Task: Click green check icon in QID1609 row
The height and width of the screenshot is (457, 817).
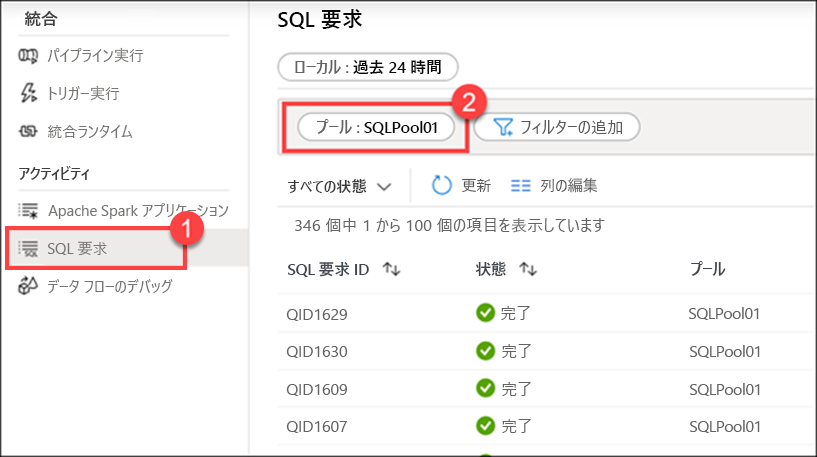Action: [485, 388]
